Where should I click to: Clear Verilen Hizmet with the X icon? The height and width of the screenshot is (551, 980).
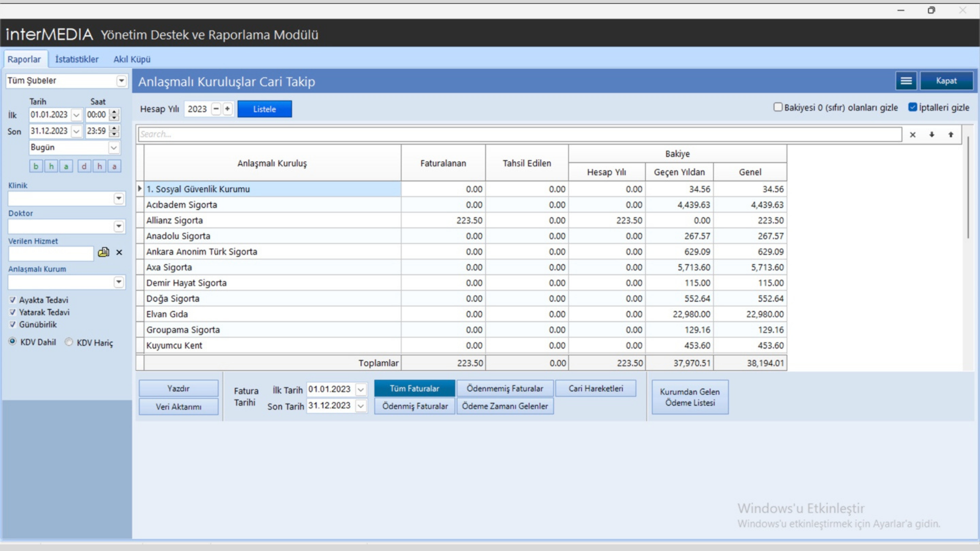[119, 252]
